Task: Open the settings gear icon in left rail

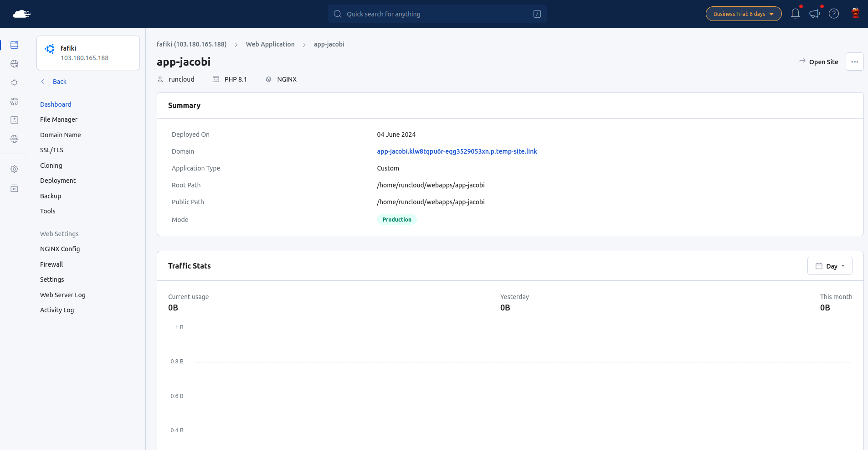Action: coord(15,169)
